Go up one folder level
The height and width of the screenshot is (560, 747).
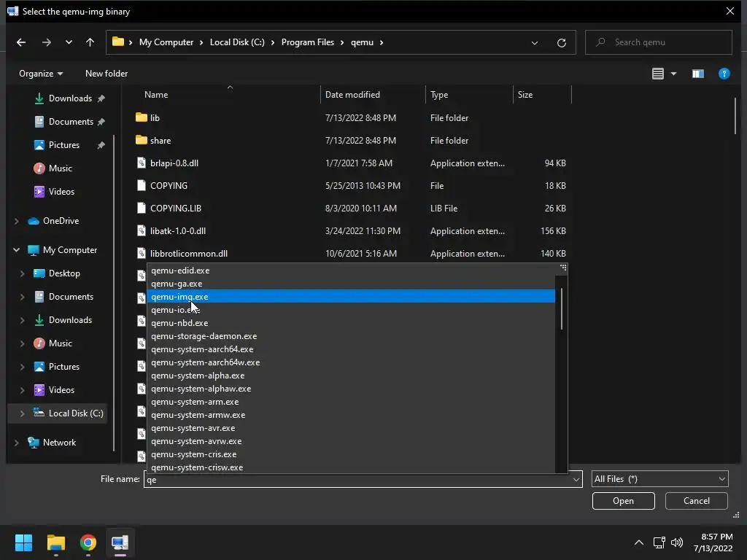point(90,42)
